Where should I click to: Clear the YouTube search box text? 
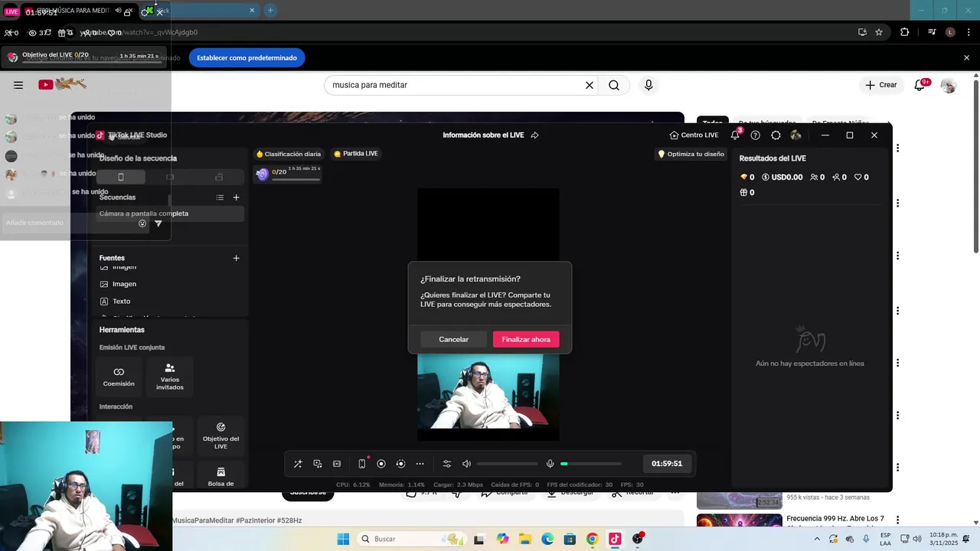[590, 85]
